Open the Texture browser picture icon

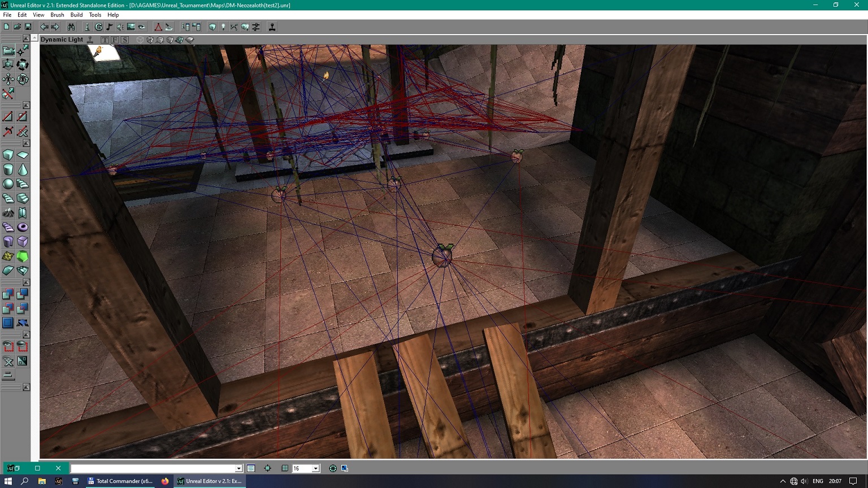(x=131, y=27)
